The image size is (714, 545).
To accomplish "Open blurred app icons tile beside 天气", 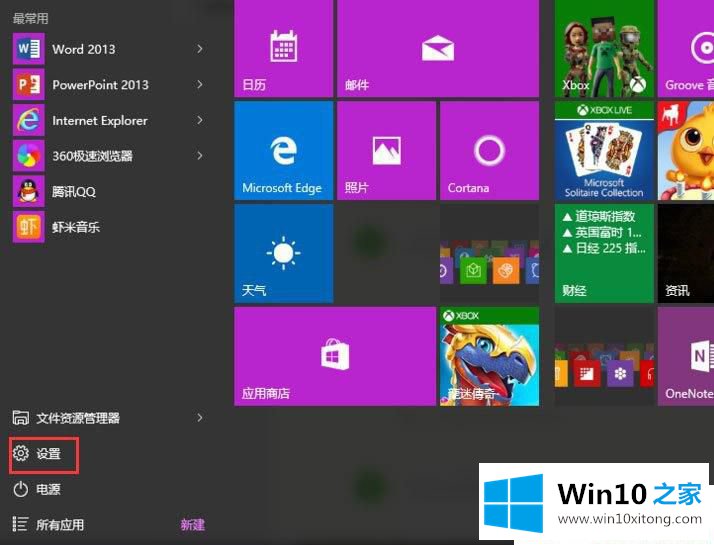I will click(x=490, y=254).
